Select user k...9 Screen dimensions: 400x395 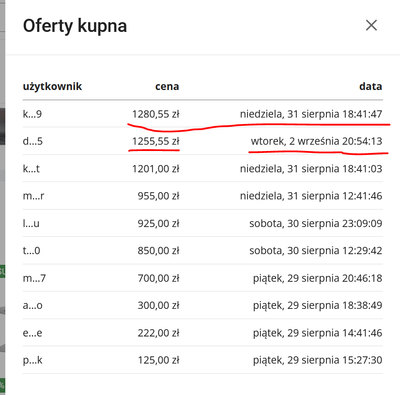(x=32, y=114)
